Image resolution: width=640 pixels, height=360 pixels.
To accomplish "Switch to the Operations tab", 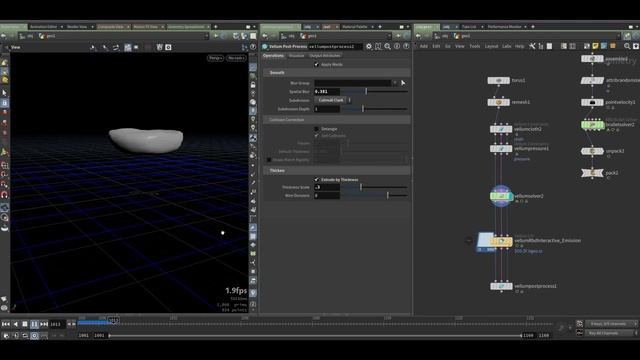I will 273,56.
